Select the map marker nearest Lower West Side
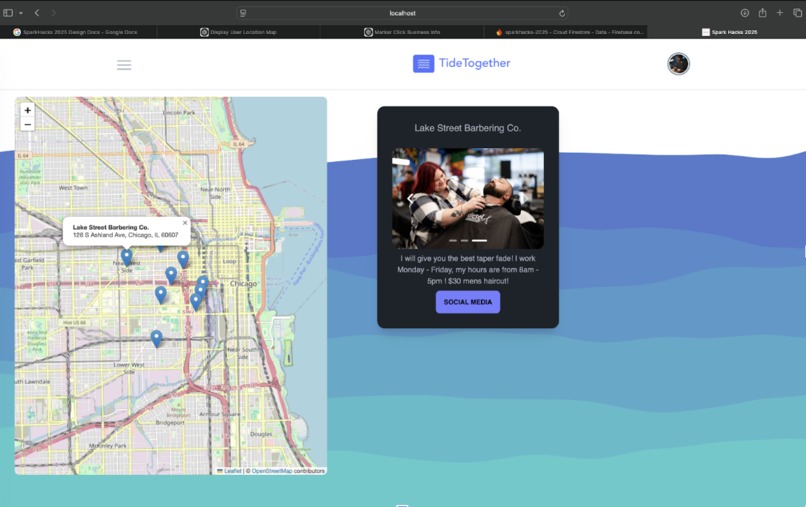 coord(156,338)
